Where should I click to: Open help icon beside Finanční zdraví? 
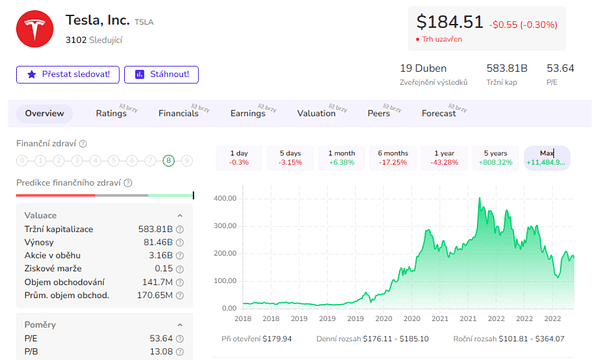tap(83, 144)
